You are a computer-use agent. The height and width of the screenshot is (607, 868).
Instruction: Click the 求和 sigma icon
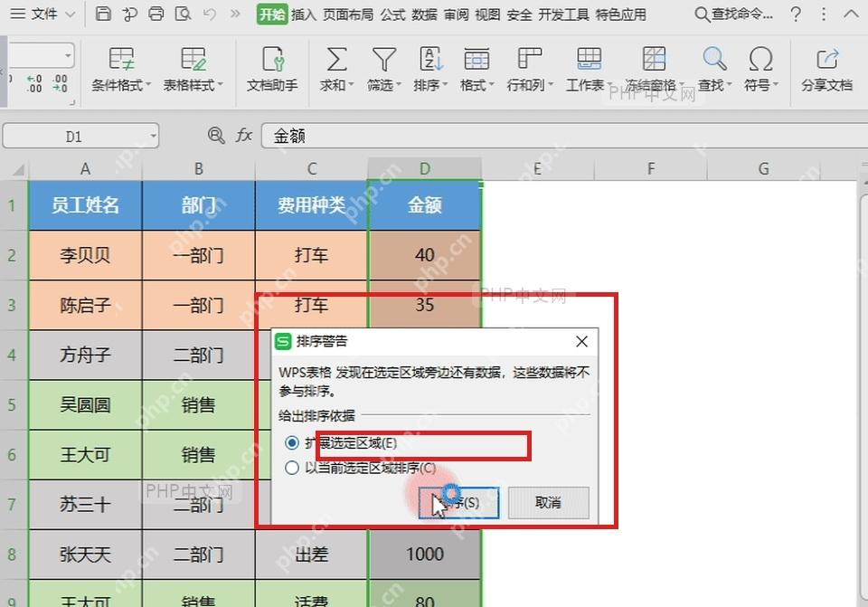pos(336,59)
